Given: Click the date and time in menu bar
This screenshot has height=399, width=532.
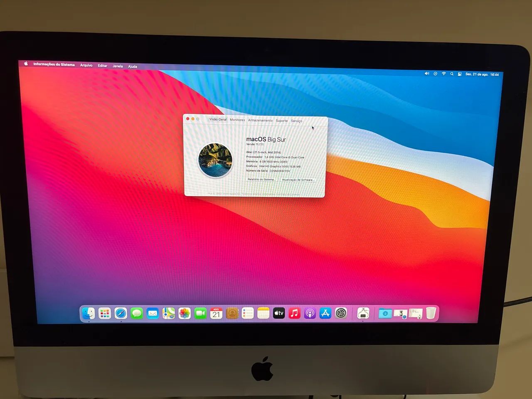Looking at the screenshot, I should (482, 74).
